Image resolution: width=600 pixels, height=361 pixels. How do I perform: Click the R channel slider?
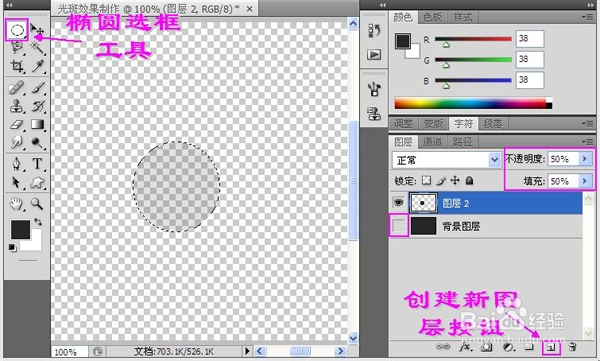473,39
